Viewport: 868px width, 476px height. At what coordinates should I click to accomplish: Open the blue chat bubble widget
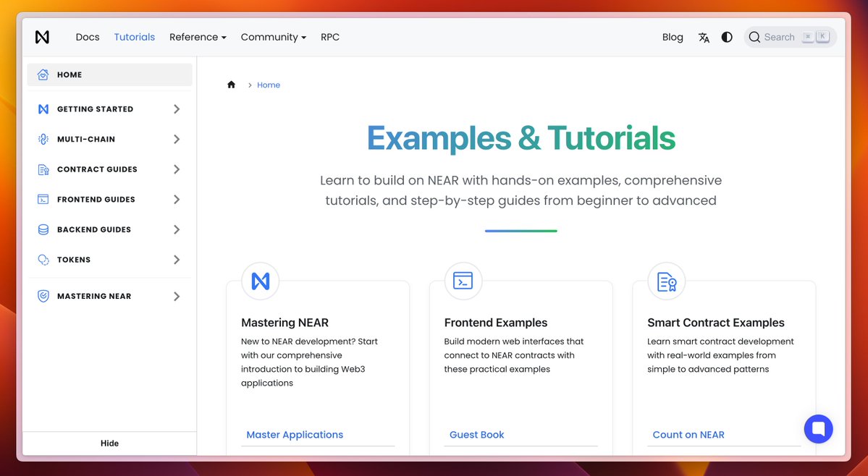pyautogui.click(x=818, y=429)
